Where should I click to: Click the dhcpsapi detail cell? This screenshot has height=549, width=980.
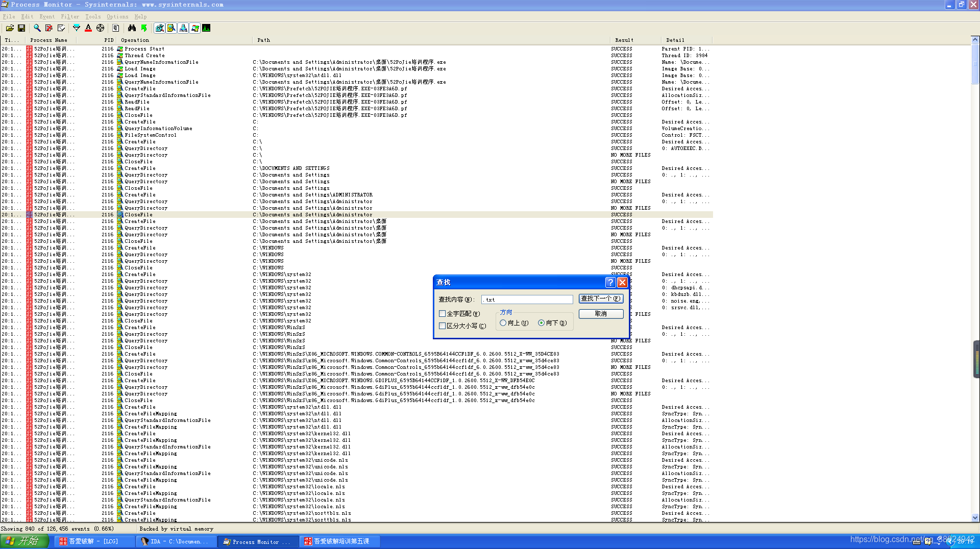coord(686,288)
